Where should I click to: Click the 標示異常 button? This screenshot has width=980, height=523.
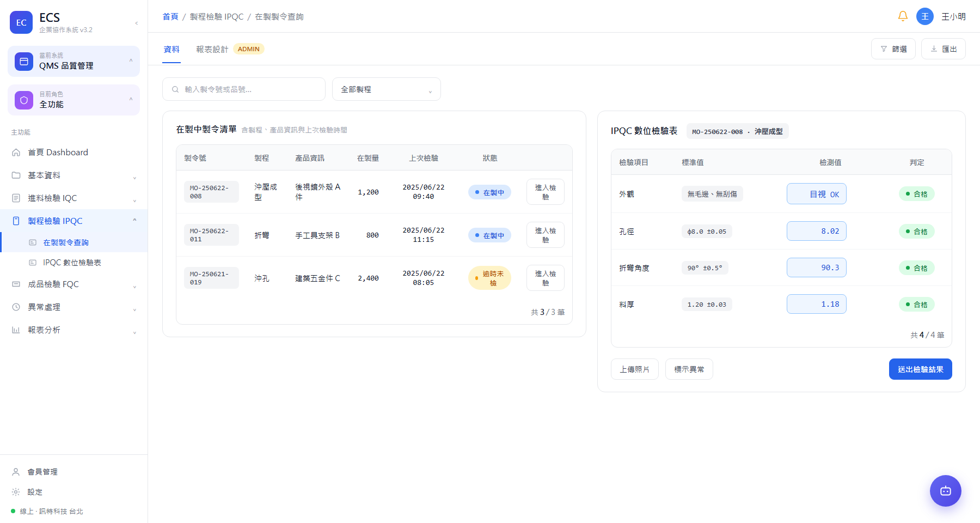689,369
